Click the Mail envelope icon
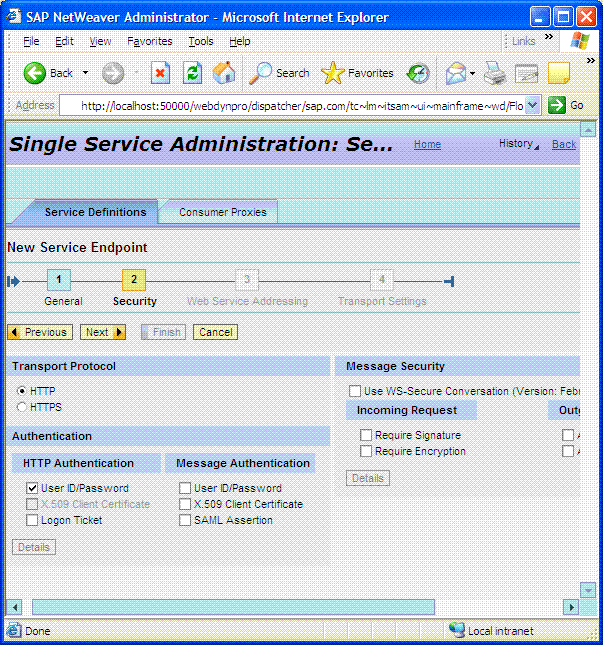The width and height of the screenshot is (603, 645). pyautogui.click(x=456, y=73)
